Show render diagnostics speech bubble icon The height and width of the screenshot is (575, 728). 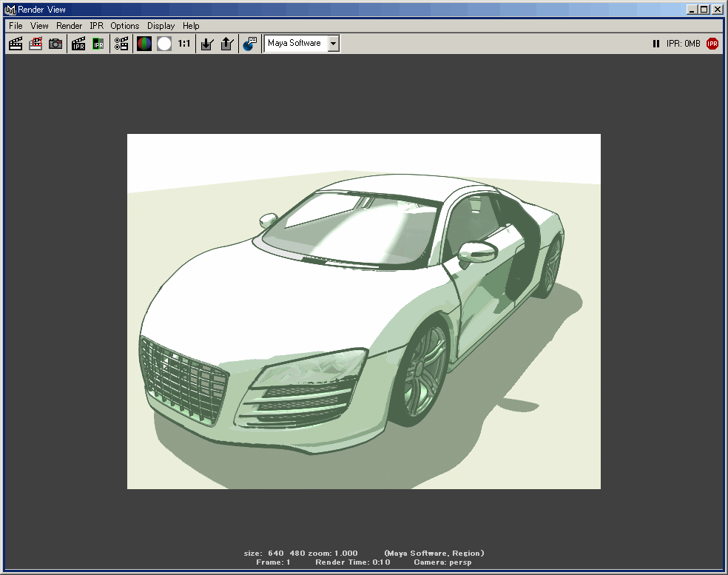click(x=250, y=44)
